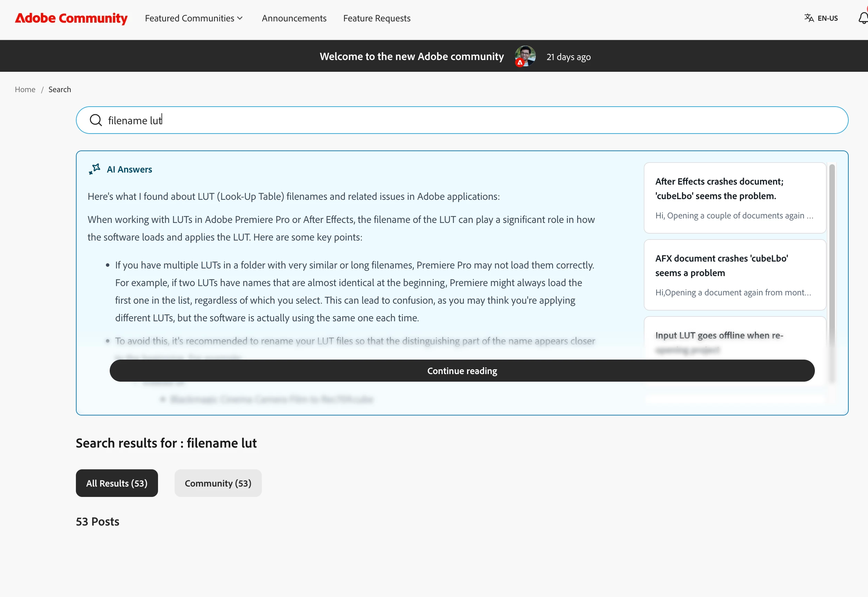Switch to the Community (53) tab

(x=218, y=483)
